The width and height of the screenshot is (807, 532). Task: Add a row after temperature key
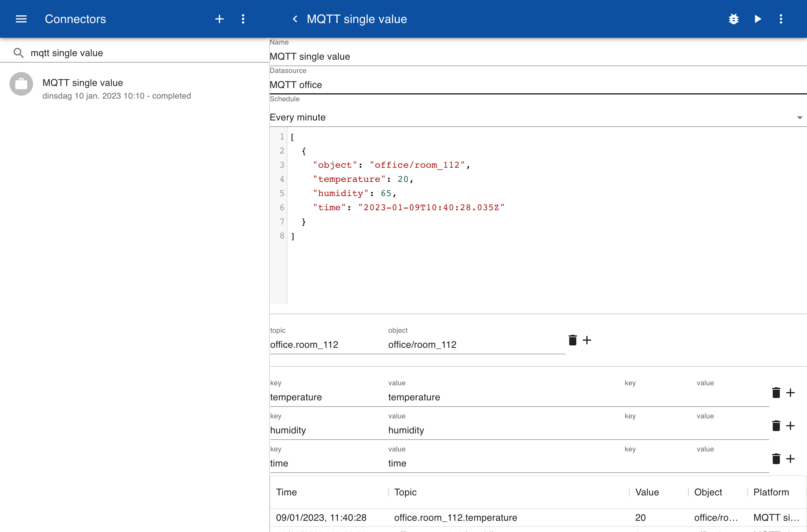790,393
